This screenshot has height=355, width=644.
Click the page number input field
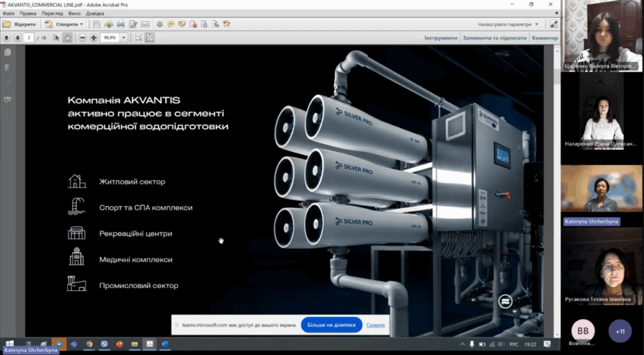tap(29, 38)
